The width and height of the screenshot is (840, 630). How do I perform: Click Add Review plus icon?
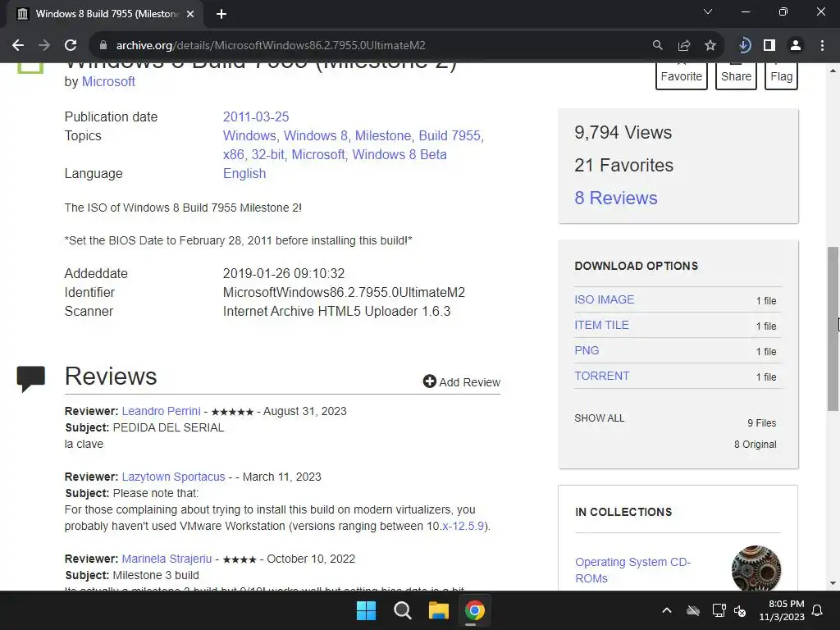[x=429, y=381]
